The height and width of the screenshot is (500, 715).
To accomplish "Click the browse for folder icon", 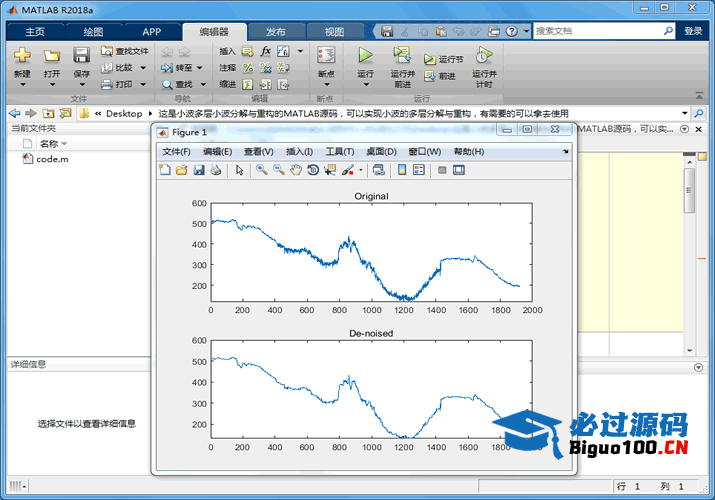I will coord(65,113).
